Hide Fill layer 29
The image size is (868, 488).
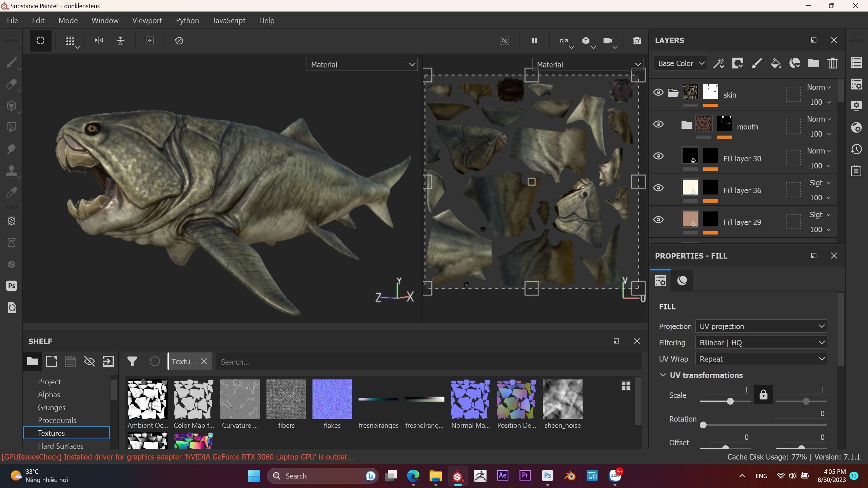coord(658,220)
